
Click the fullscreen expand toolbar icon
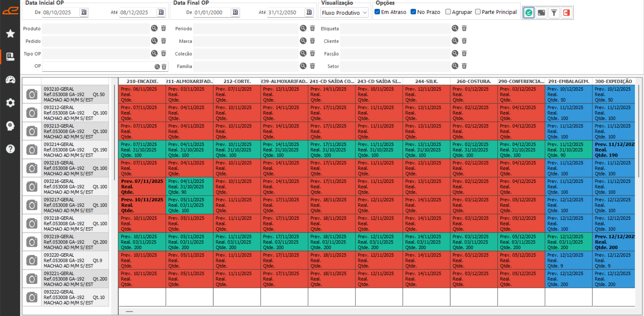pyautogui.click(x=541, y=13)
